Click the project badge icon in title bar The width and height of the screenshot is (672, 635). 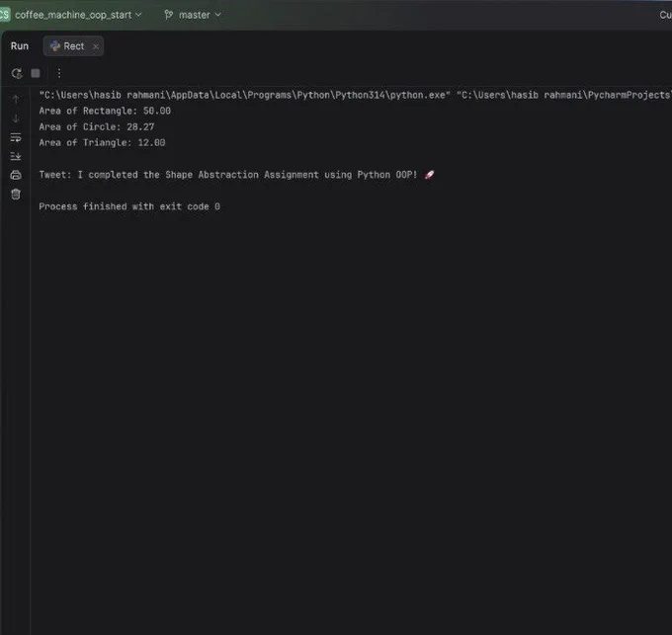coord(5,15)
